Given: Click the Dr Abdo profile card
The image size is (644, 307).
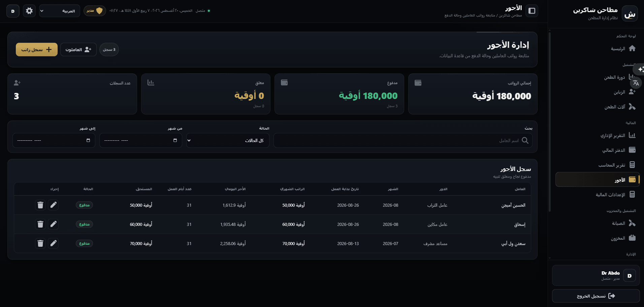Looking at the screenshot, I should coord(596,275).
